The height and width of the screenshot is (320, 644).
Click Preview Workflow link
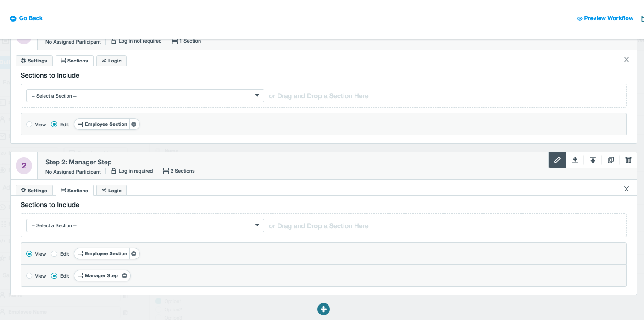point(605,18)
